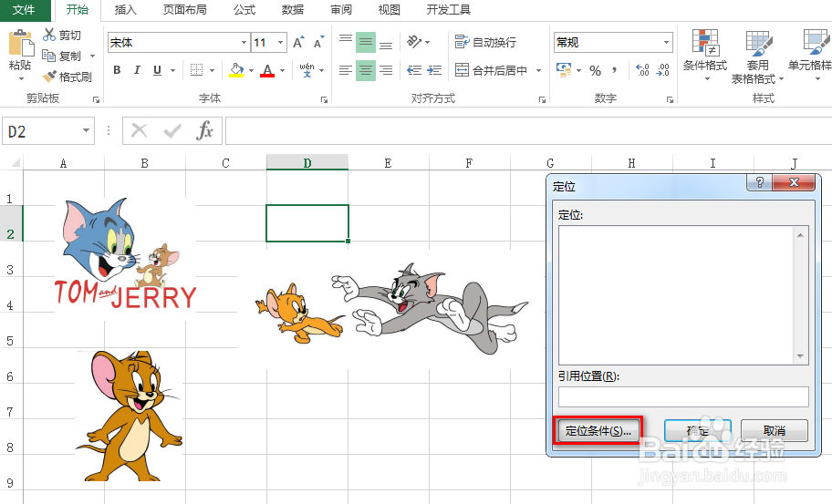The height and width of the screenshot is (504, 832).
Task: Toggle underline formatting
Action: [x=157, y=70]
